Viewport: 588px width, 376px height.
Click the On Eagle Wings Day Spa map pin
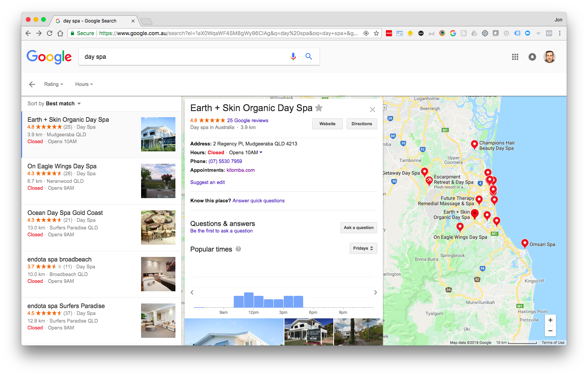coord(460,228)
